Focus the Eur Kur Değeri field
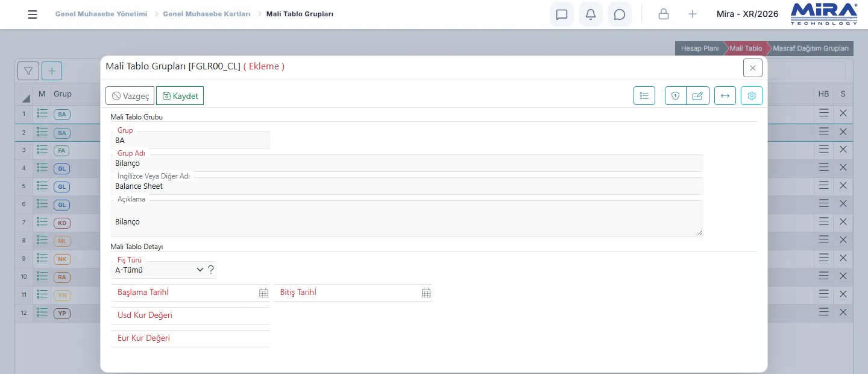This screenshot has width=868, height=374. coord(190,338)
